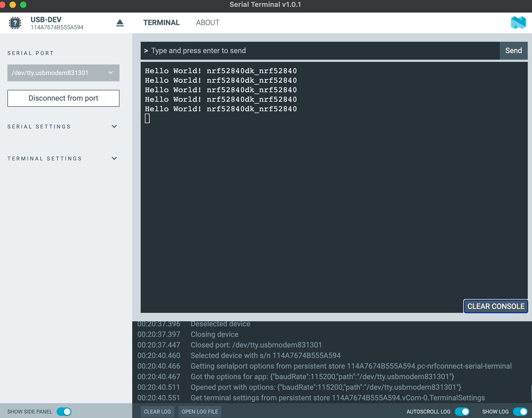Image resolution: width=532 pixels, height=418 pixels.
Task: Click the USB-DEV device name label
Action: (x=46, y=20)
